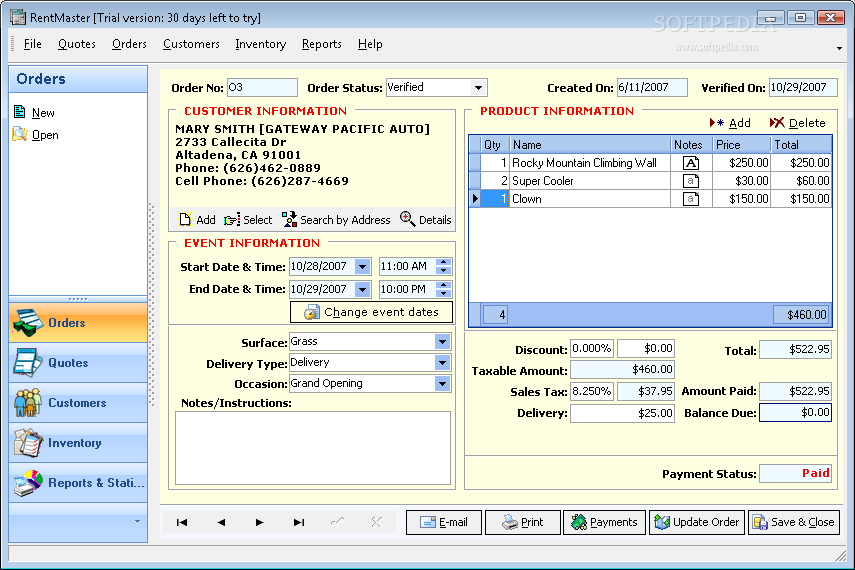The image size is (855, 570).
Task: Click the Delivery charge field
Action: coord(622,413)
